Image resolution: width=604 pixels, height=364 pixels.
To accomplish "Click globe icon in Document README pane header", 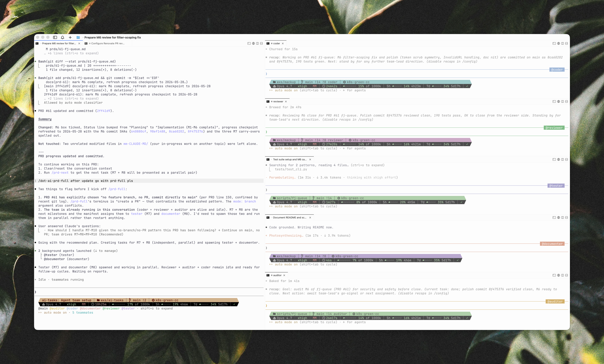I will (558, 217).
